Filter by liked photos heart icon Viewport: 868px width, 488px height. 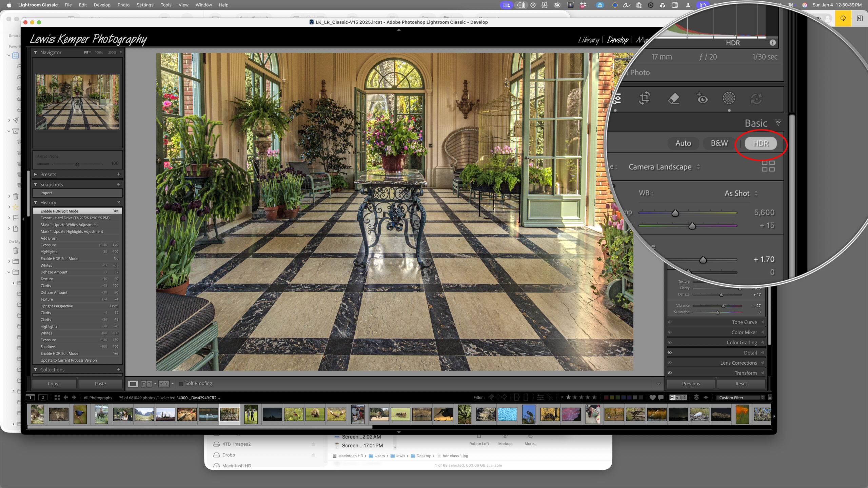652,398
